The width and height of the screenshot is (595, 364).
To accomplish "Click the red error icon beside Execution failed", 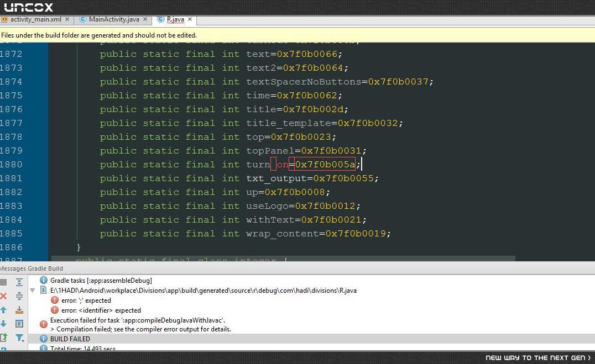I will (x=44, y=325).
